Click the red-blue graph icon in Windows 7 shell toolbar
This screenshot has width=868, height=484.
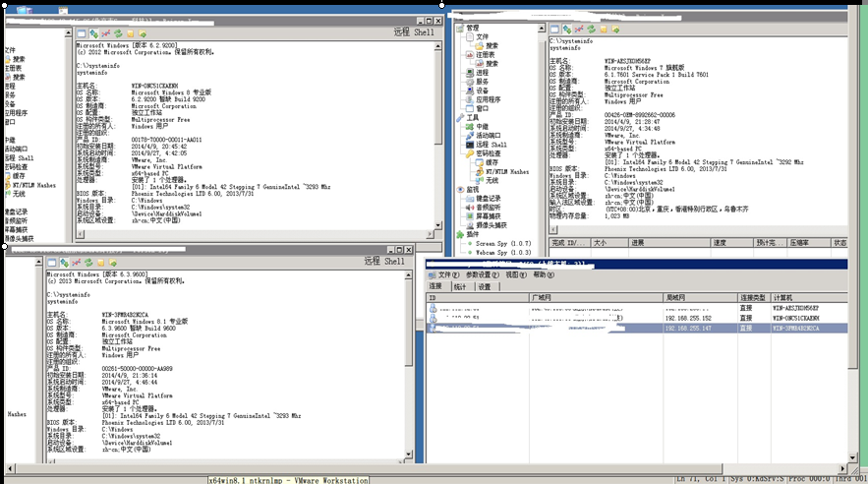pos(579,29)
